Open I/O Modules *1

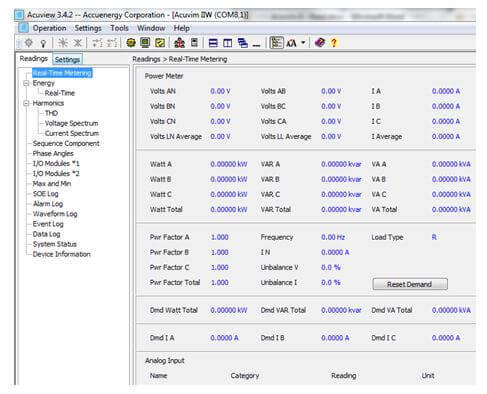[56, 164]
